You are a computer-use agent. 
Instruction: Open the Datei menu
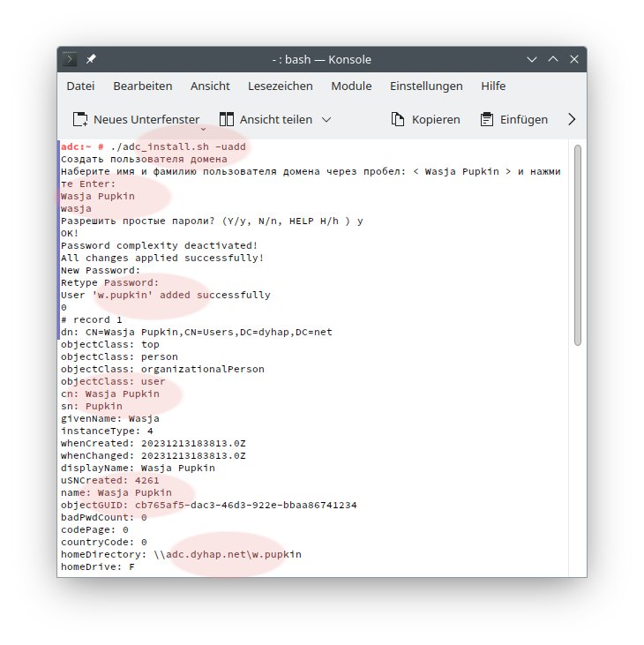click(x=80, y=86)
